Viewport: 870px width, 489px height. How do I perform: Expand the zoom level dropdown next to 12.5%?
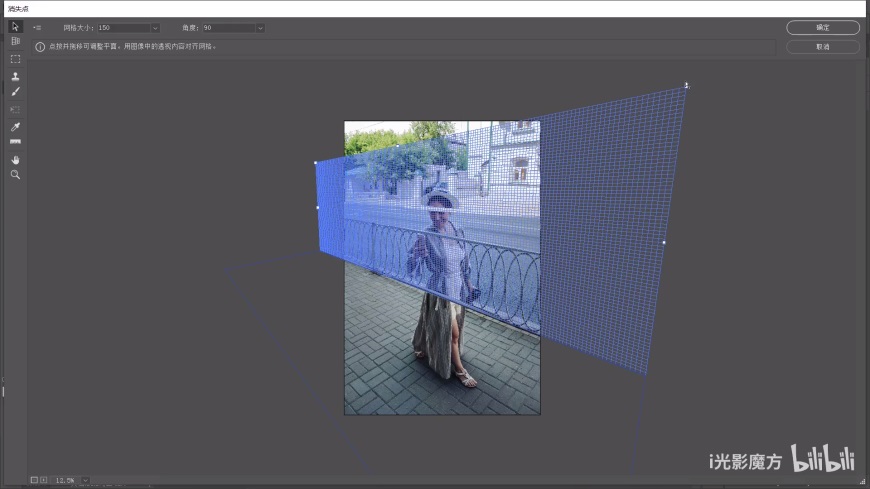click(85, 480)
